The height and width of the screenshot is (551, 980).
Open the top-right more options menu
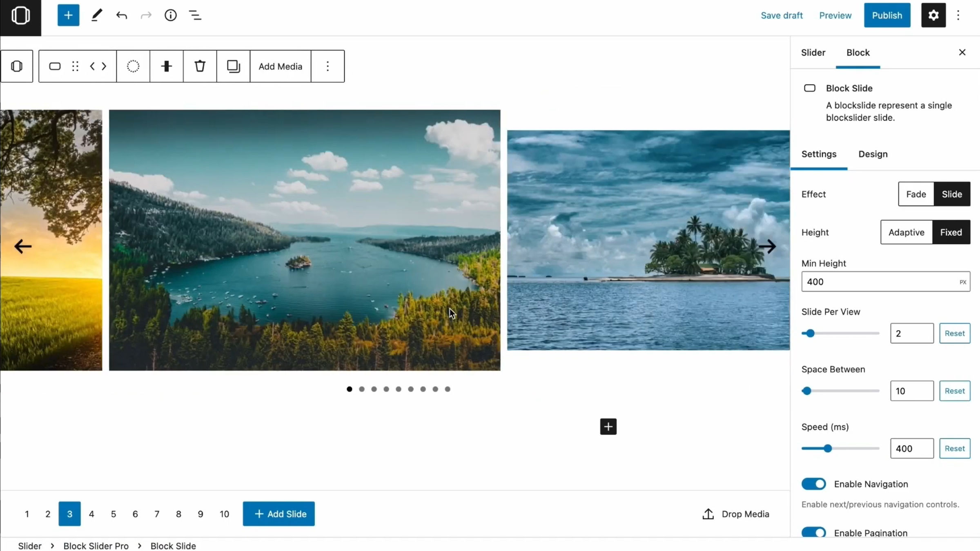coord(958,15)
